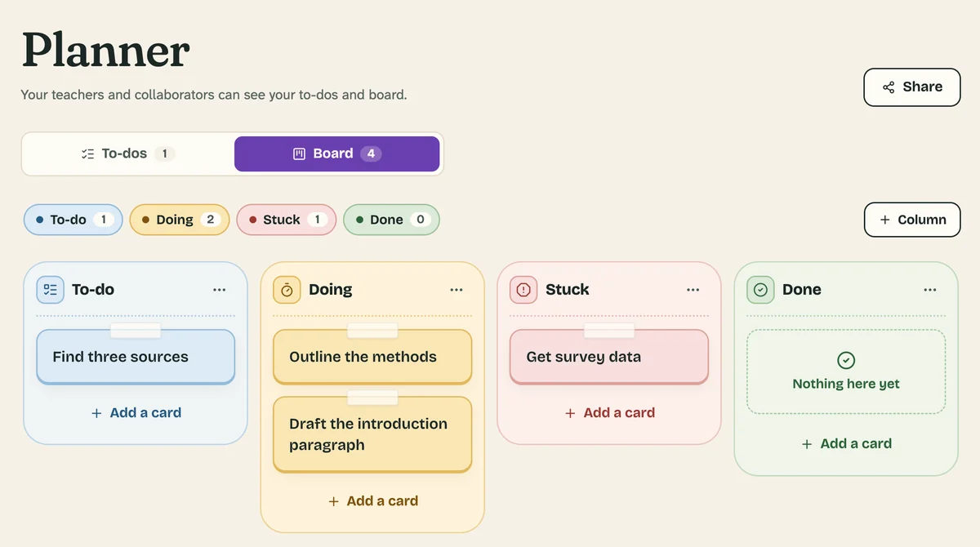Click the Done column checkmark icon

tap(760, 290)
